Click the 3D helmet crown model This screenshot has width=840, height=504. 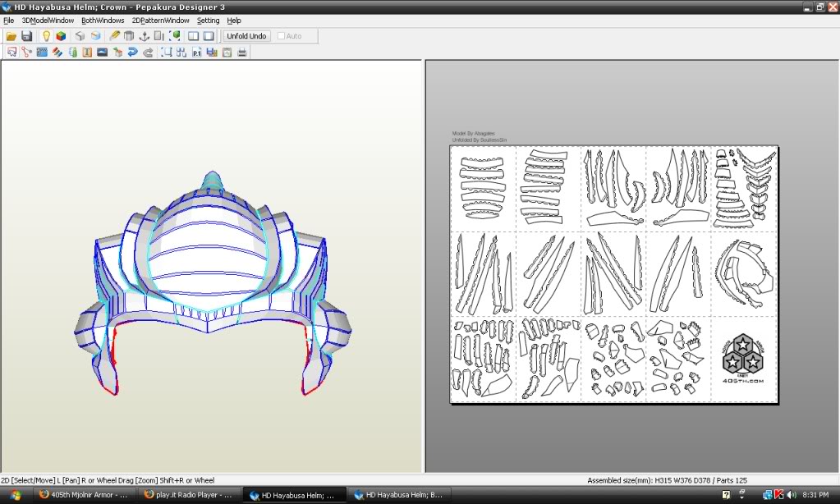(x=212, y=284)
